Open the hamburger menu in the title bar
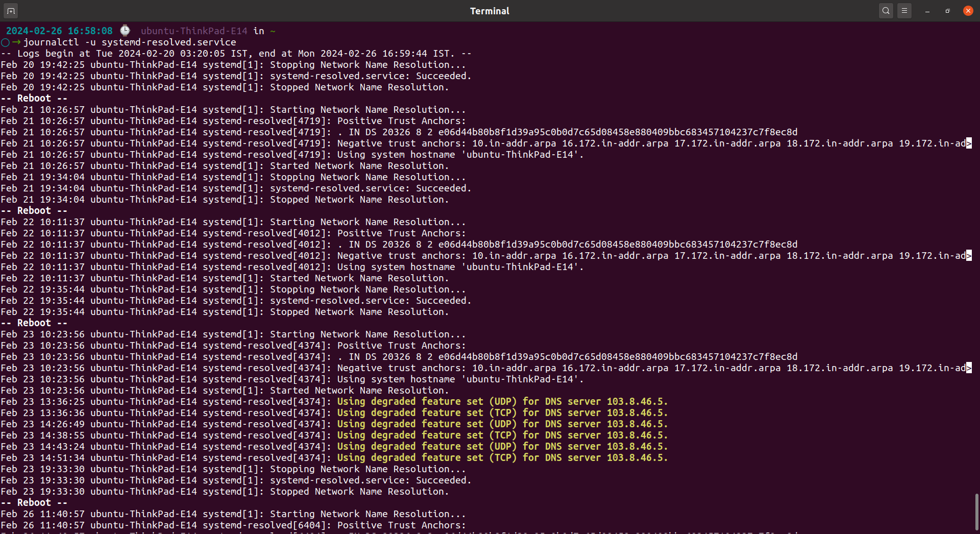This screenshot has width=980, height=534. point(904,11)
